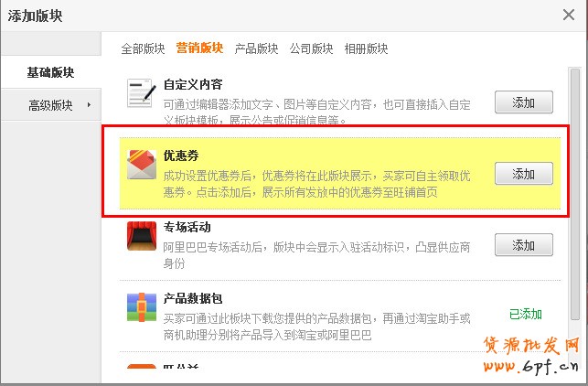Screen dimensions: 588x386
Task: Switch to the 产品版块 tab
Action: point(256,48)
